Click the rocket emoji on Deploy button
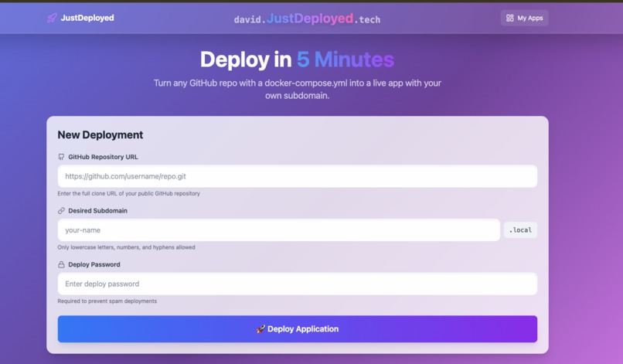 tap(260, 329)
